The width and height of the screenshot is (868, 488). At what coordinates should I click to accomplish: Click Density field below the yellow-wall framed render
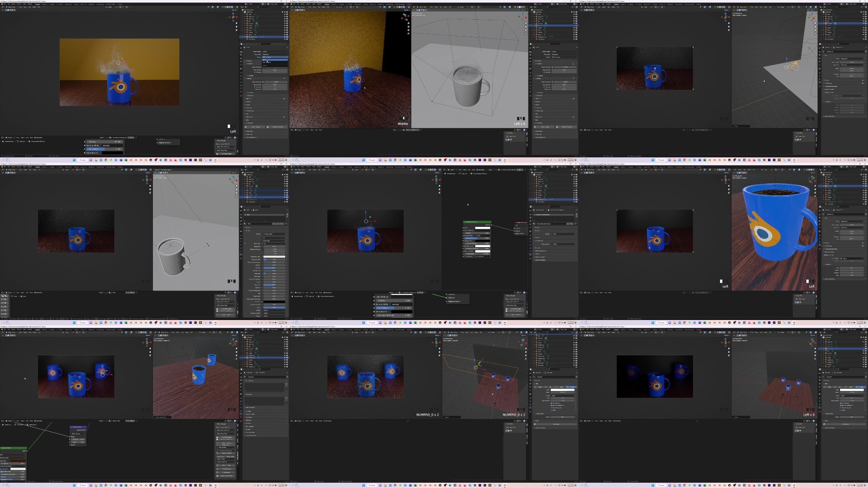coord(105,141)
